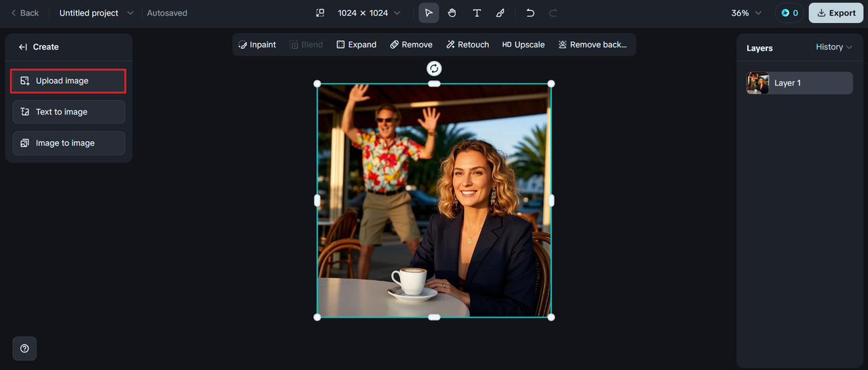The width and height of the screenshot is (868, 370).
Task: Click HD Upscale option
Action: coord(523,45)
